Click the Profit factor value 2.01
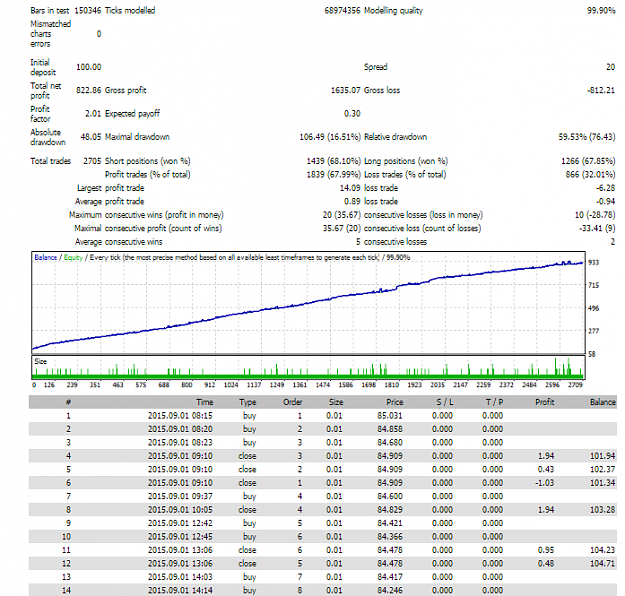The width and height of the screenshot is (625, 596). (x=93, y=114)
